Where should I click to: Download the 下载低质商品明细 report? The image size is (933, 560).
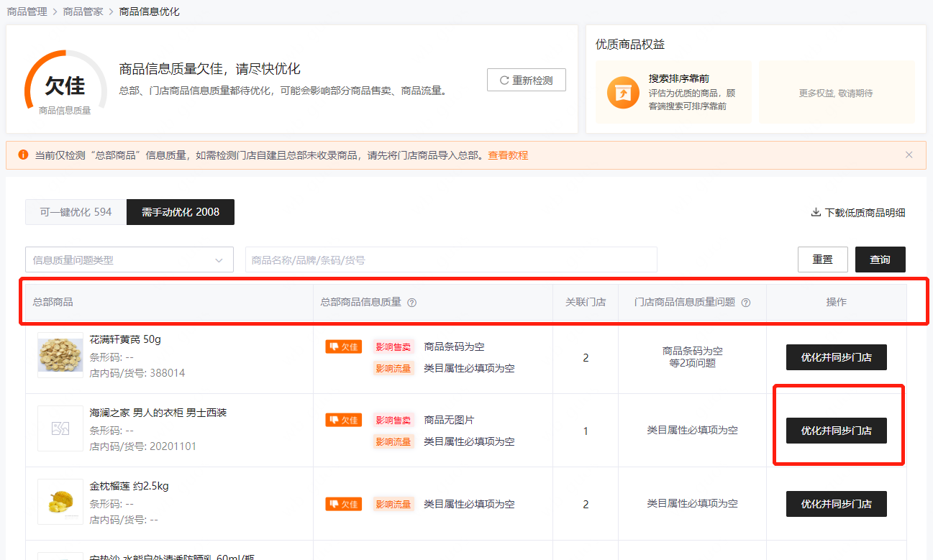(x=858, y=212)
